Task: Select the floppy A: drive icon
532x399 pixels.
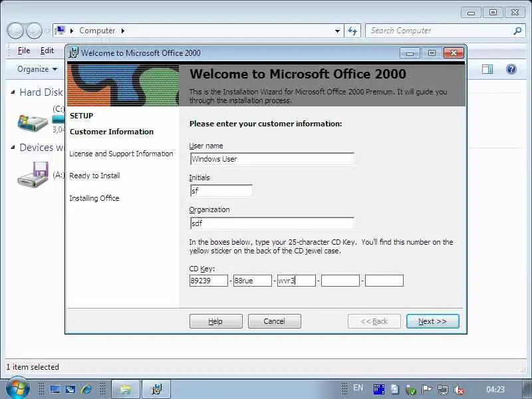Action: [33, 174]
